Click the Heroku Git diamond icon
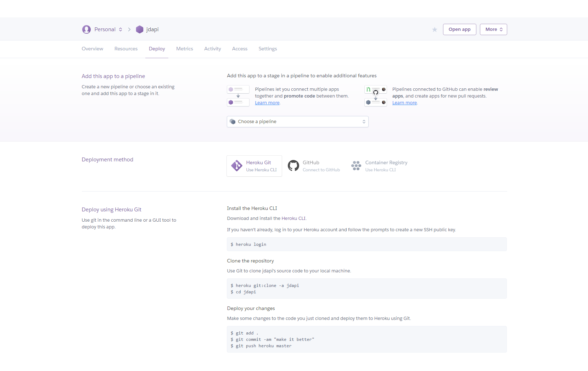Image resolution: width=588 pixels, height=371 pixels. [236, 166]
